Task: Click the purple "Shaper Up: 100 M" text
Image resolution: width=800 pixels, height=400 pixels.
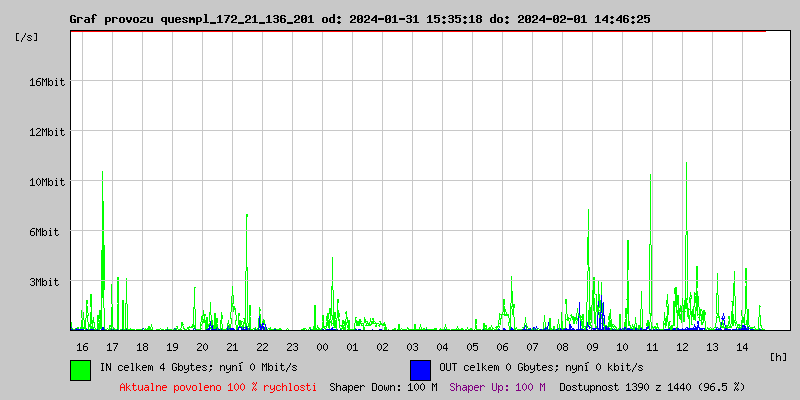Action: point(497,387)
